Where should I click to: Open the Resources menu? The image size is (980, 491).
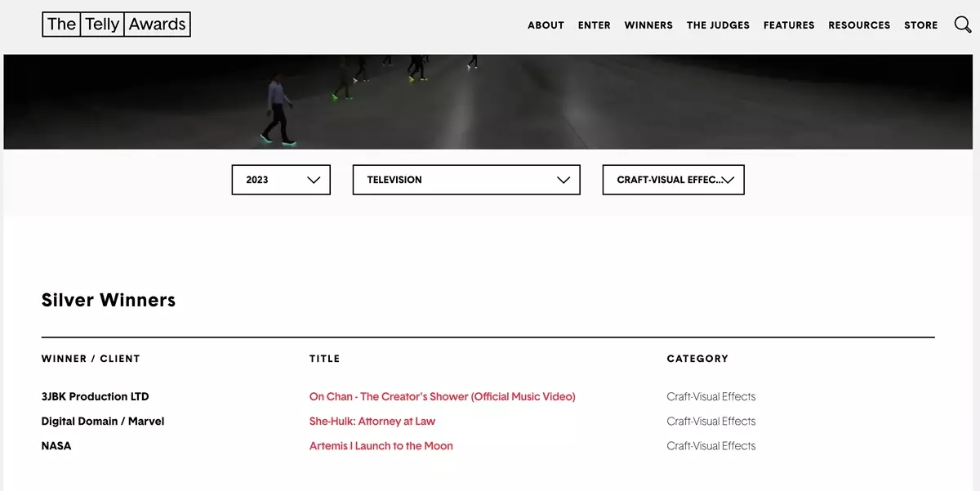859,25
